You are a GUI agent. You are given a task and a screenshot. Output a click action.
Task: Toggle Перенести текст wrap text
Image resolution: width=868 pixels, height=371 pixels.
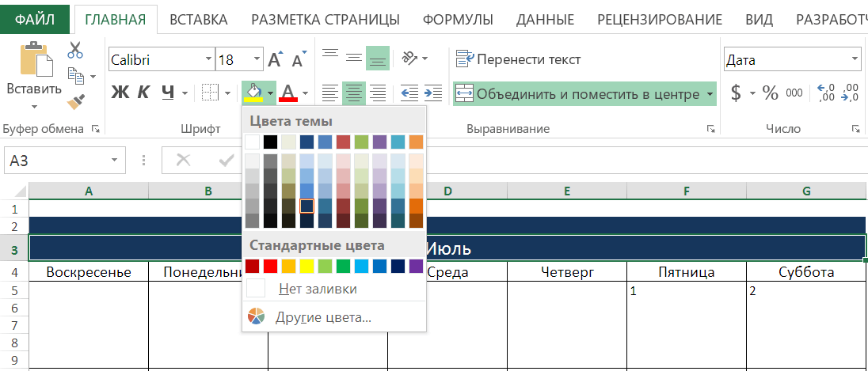click(x=518, y=59)
